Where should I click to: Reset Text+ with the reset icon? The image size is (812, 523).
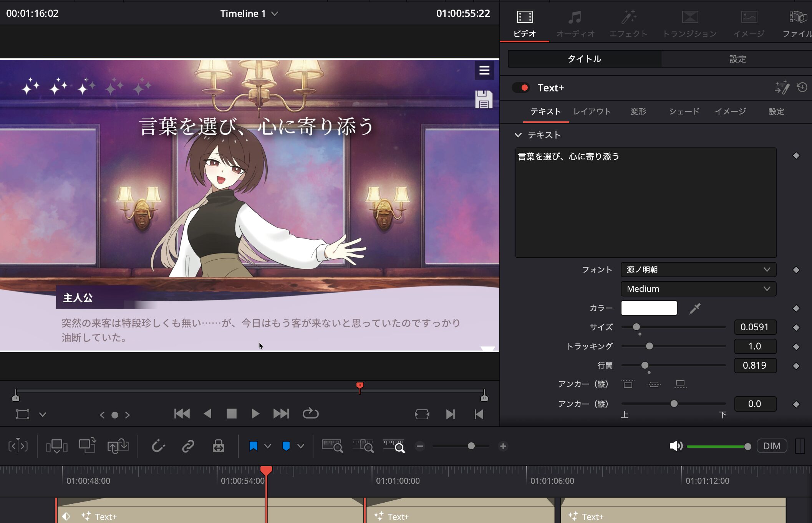point(802,88)
